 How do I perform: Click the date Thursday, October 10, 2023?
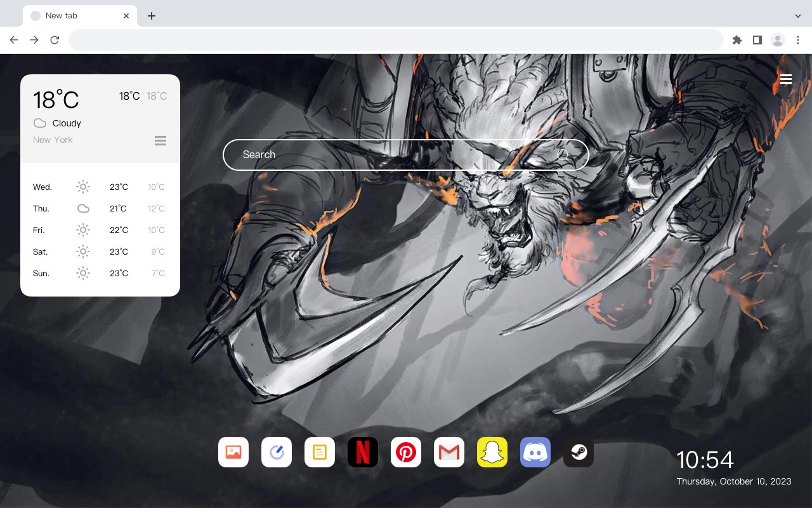click(x=734, y=481)
